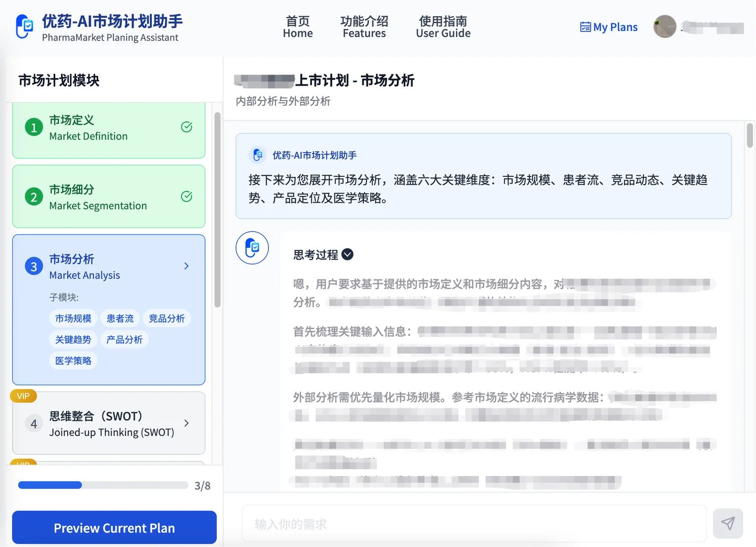
Task: Select the 关键趋势 submodule tag
Action: pos(73,339)
